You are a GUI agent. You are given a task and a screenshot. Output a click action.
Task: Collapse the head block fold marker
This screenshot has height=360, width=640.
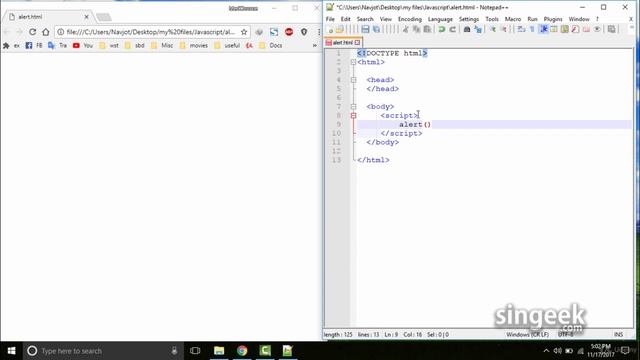click(353, 80)
